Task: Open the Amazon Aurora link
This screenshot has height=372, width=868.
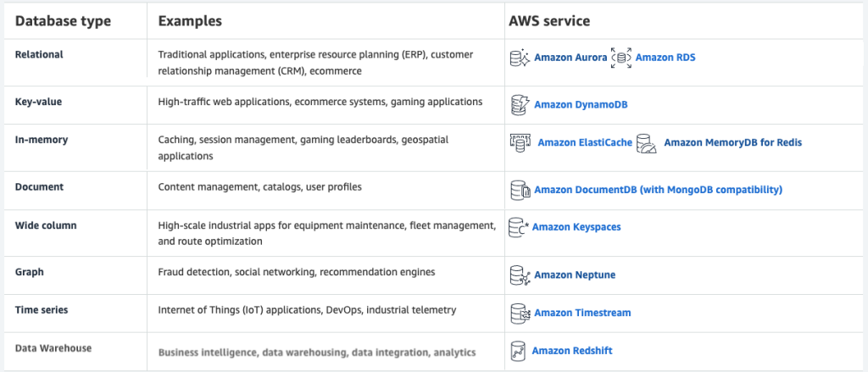Action: point(570,58)
